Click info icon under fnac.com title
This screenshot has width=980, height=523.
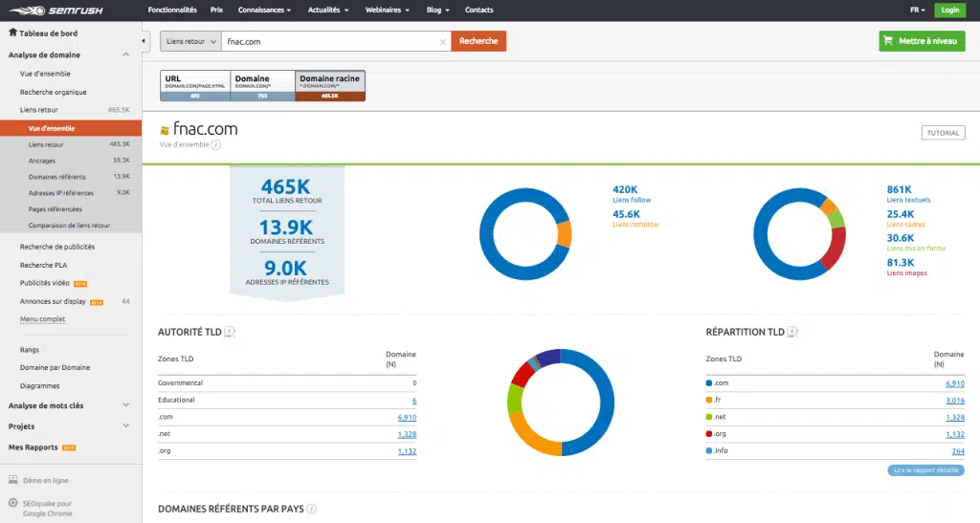coord(215,145)
